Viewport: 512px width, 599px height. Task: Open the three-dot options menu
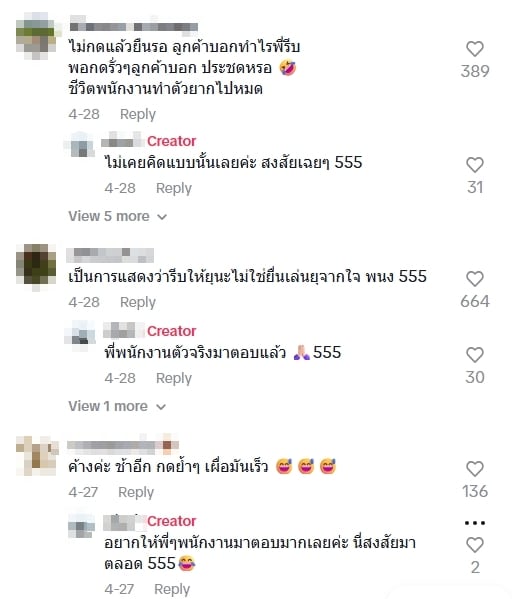[x=475, y=523]
